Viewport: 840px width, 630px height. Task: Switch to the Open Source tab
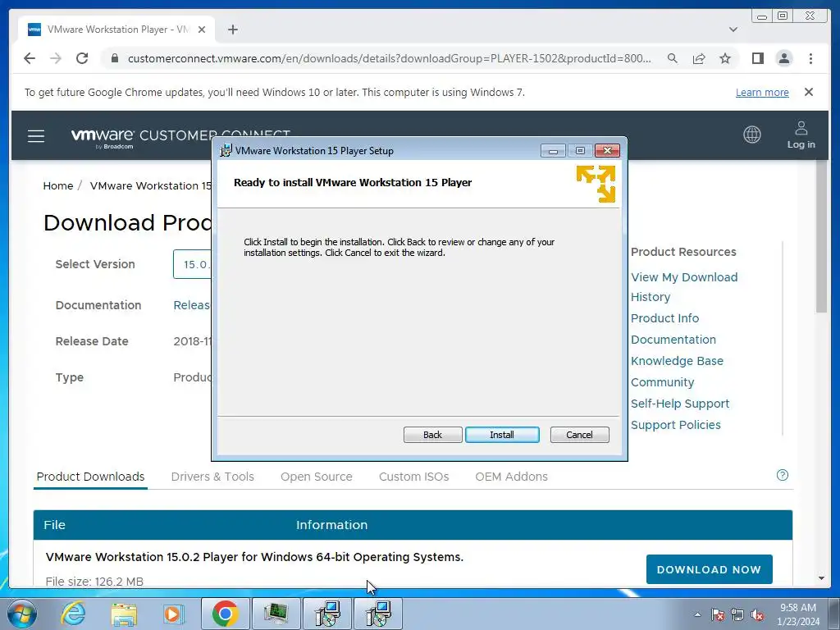tap(317, 477)
